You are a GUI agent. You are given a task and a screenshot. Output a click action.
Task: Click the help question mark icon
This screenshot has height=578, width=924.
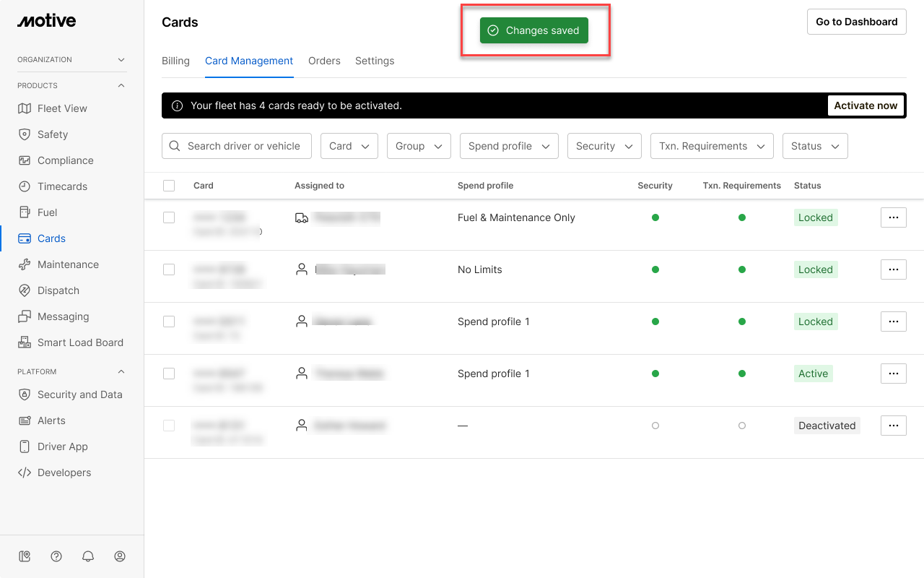click(x=56, y=556)
